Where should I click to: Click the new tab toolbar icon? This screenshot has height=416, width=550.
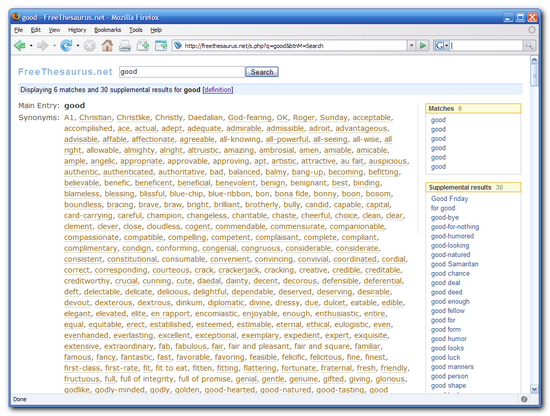coord(143,46)
